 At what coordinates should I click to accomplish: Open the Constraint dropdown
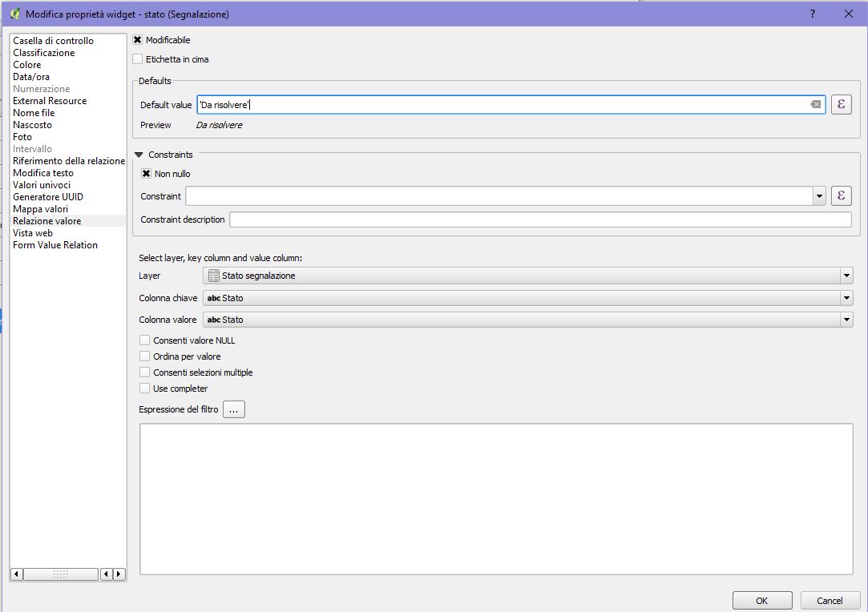(819, 195)
